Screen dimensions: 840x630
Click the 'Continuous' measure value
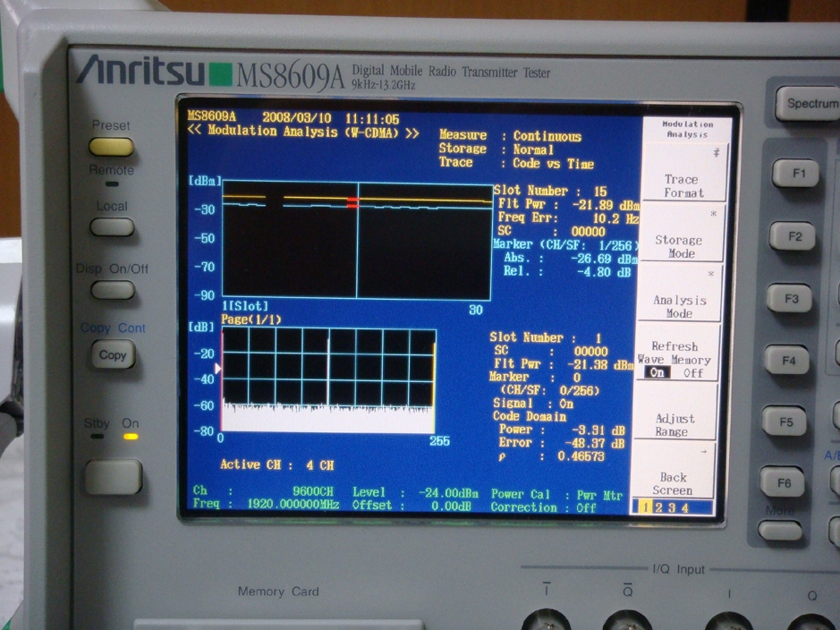click(547, 136)
